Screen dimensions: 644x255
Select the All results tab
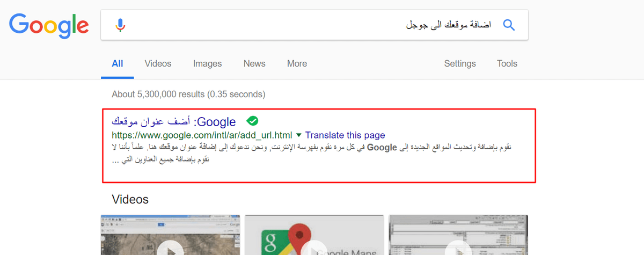click(x=118, y=63)
